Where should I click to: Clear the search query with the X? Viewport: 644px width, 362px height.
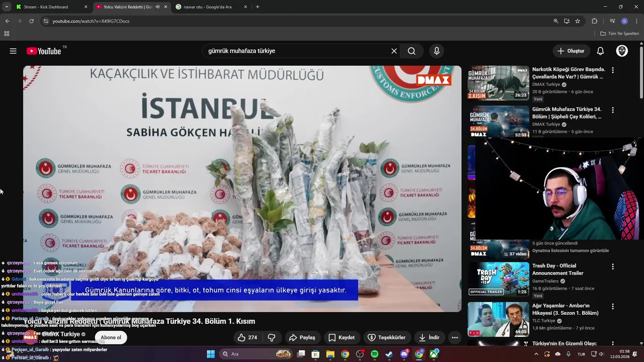(x=394, y=51)
